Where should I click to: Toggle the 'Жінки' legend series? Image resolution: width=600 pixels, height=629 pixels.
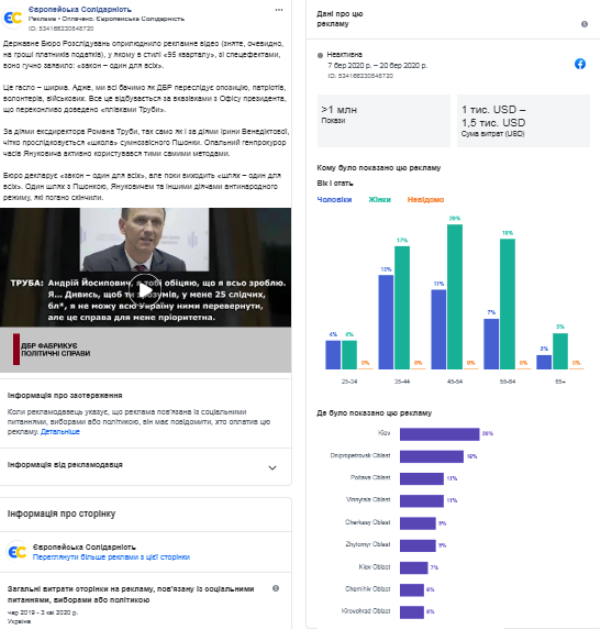pos(381,200)
